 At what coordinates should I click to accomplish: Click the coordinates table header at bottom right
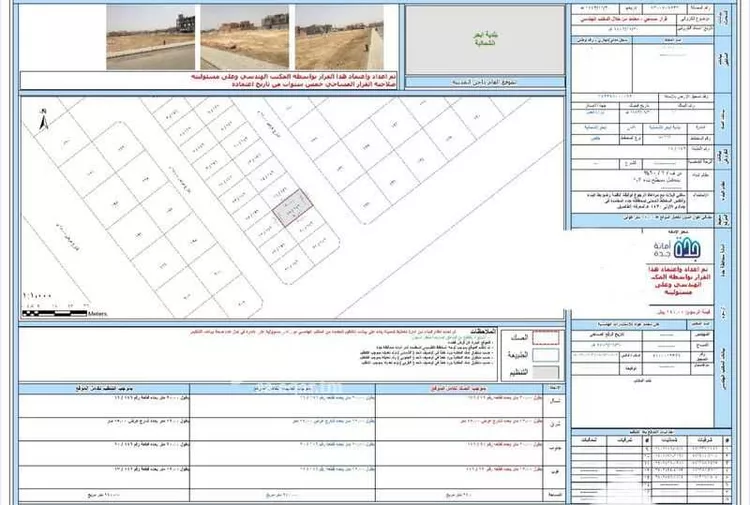(x=651, y=432)
